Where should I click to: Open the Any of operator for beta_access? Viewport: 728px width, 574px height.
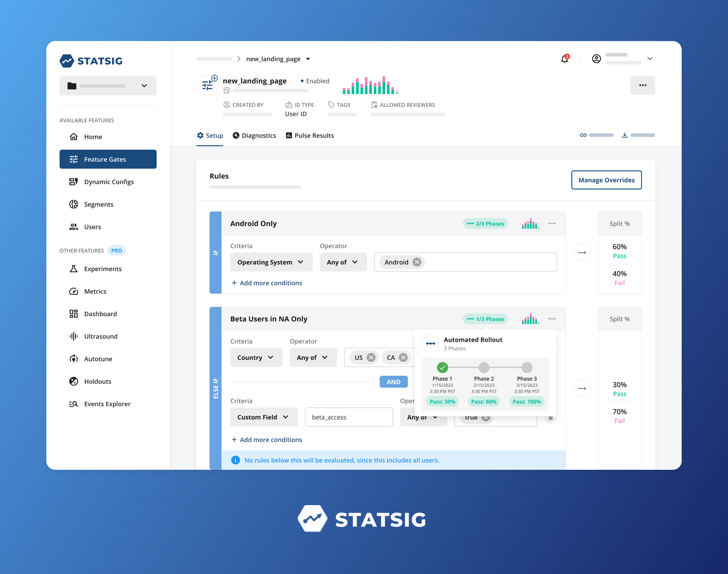(x=424, y=417)
